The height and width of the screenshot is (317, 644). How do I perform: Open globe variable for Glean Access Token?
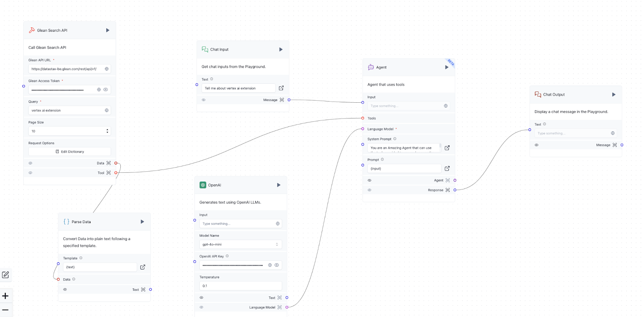pyautogui.click(x=99, y=89)
